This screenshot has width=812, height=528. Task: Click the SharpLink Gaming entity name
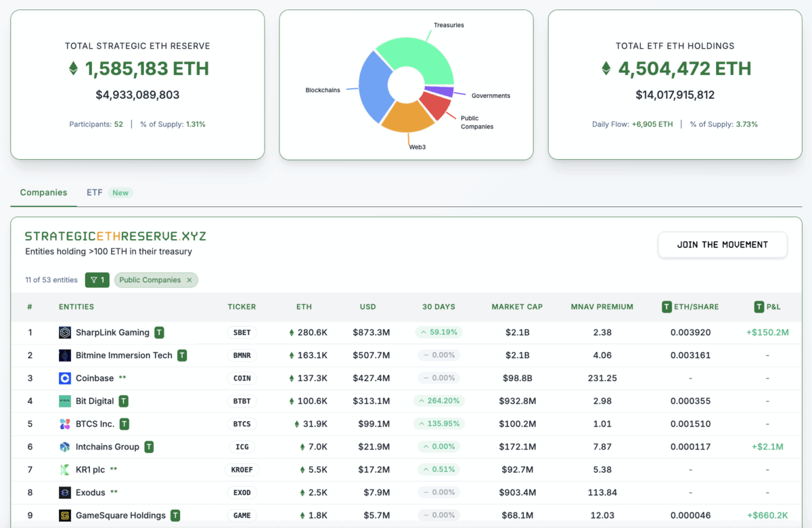[x=112, y=332]
